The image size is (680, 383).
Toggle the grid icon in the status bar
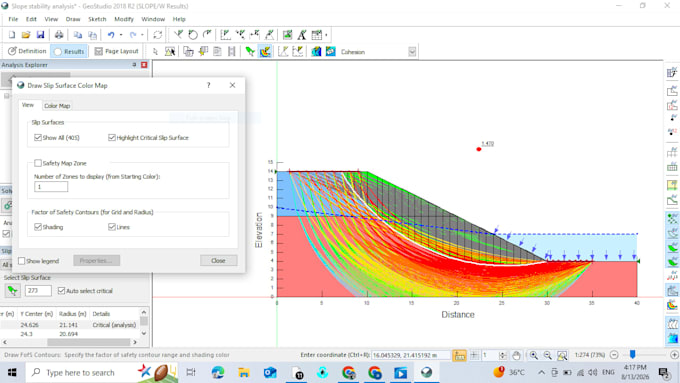474,355
